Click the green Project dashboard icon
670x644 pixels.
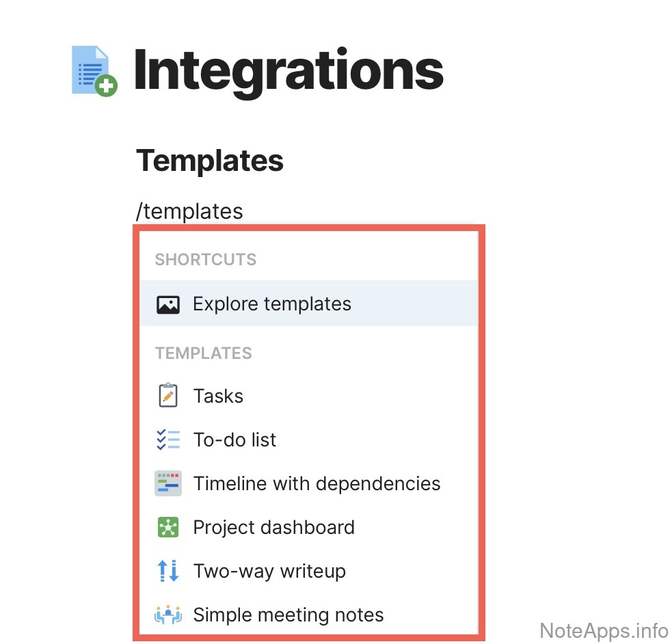(x=167, y=527)
